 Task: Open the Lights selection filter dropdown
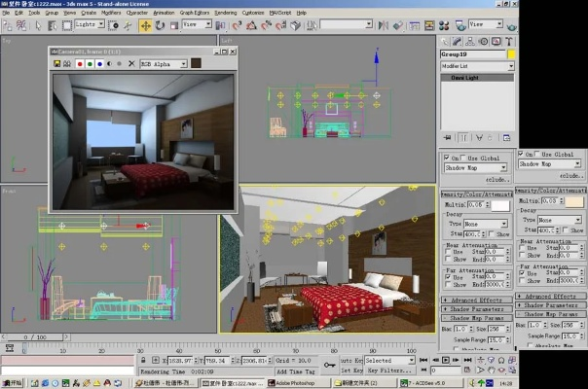point(91,23)
